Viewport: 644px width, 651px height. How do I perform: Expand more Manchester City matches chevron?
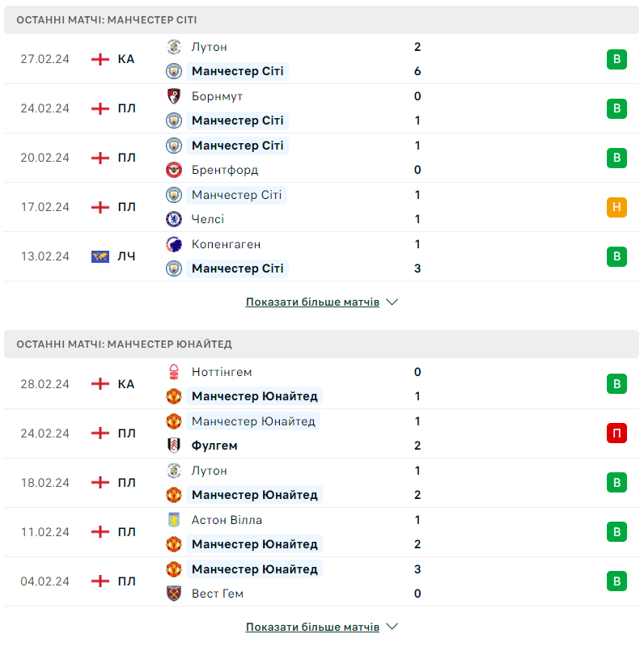(392, 302)
